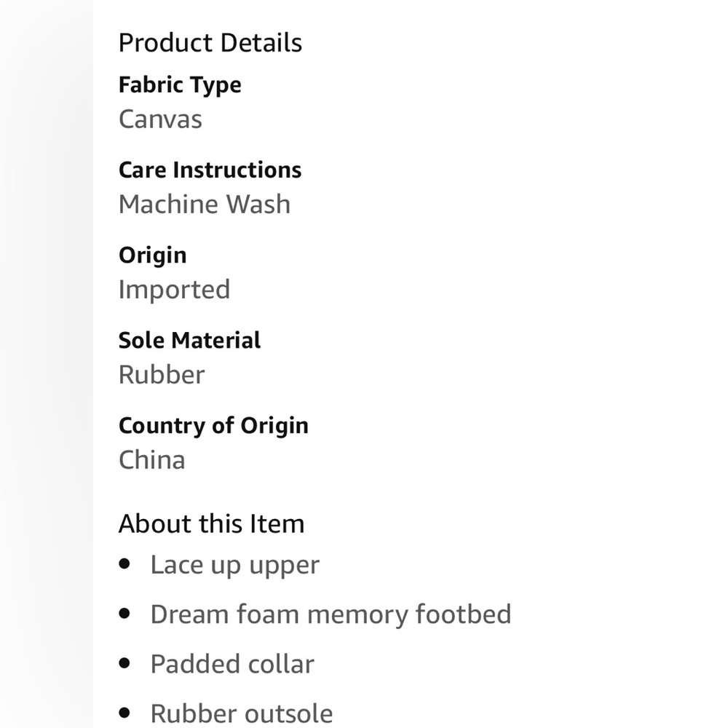Click the bullet beside Lace up upper
728x728 pixels.
click(x=126, y=563)
